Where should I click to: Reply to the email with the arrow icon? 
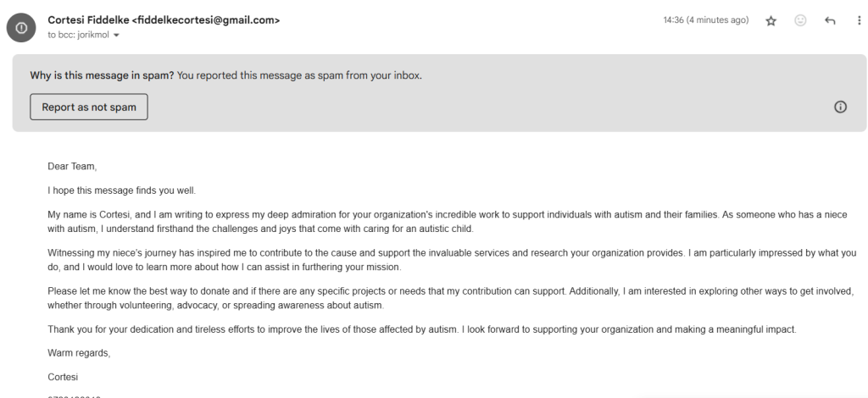[x=830, y=20]
